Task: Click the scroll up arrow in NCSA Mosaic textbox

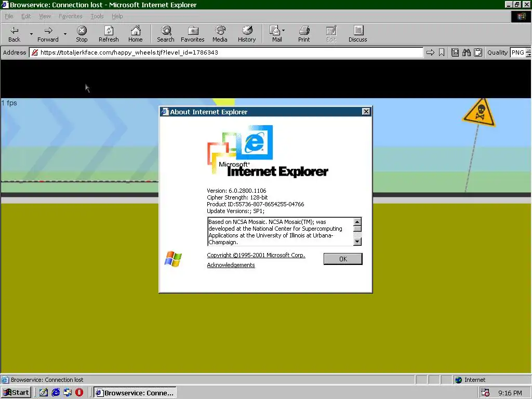Action: pos(357,221)
